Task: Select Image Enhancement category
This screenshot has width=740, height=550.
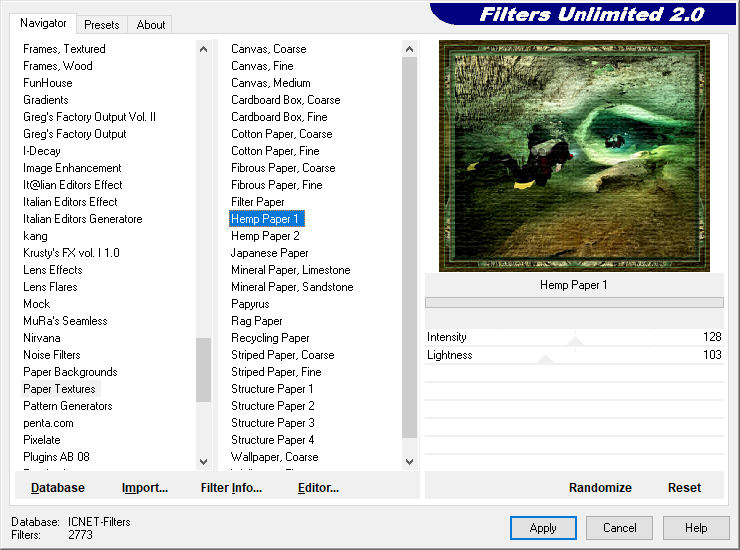Action: pos(72,168)
